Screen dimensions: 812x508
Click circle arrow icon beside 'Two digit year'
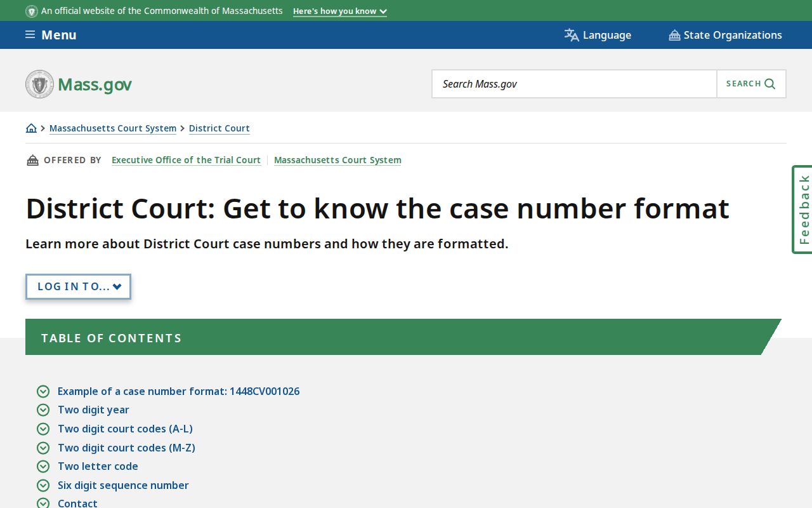43,410
